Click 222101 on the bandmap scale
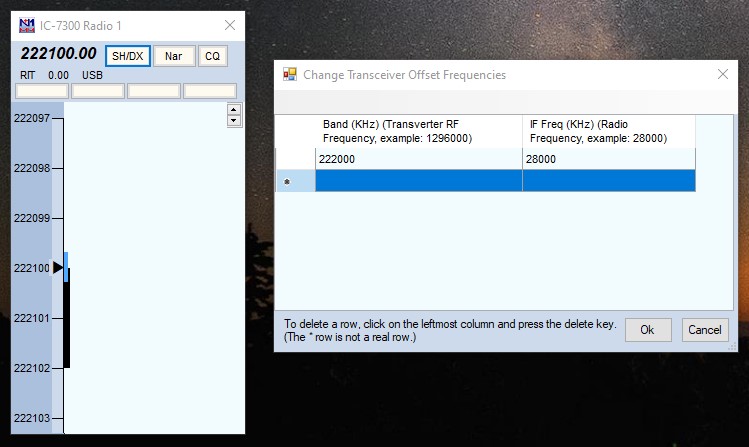 [32, 318]
